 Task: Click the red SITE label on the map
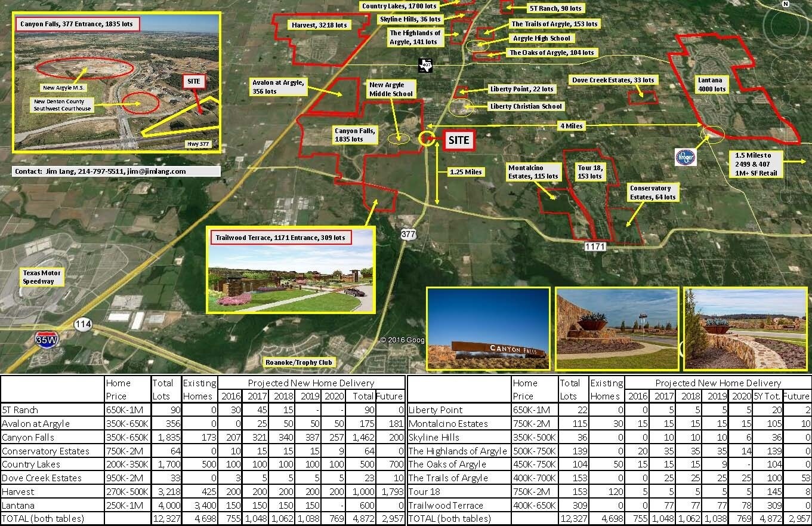coord(458,140)
